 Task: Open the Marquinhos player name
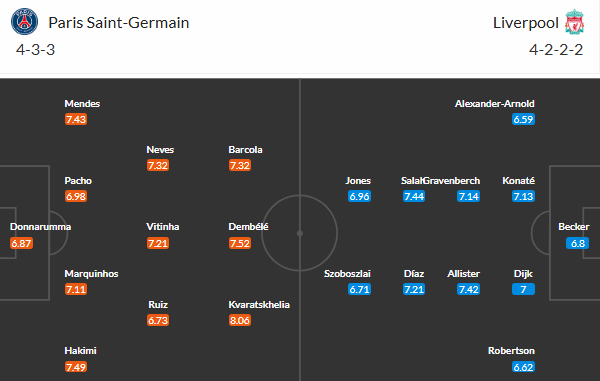coord(91,274)
